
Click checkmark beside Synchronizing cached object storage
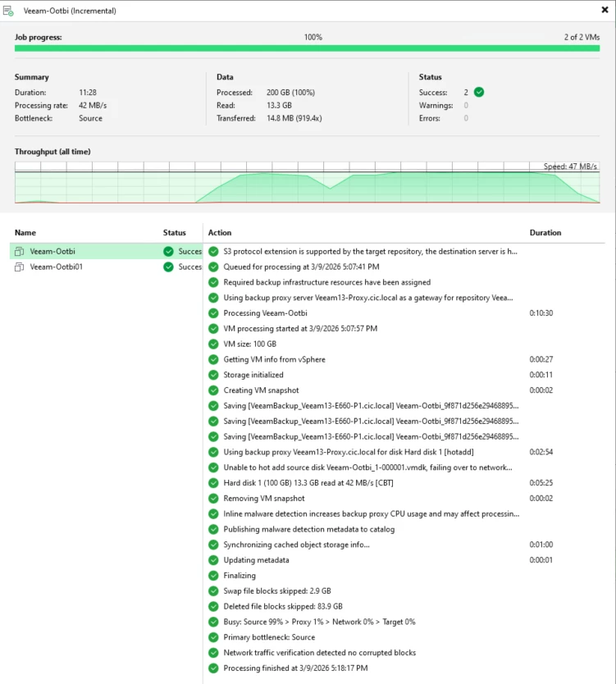tap(213, 545)
